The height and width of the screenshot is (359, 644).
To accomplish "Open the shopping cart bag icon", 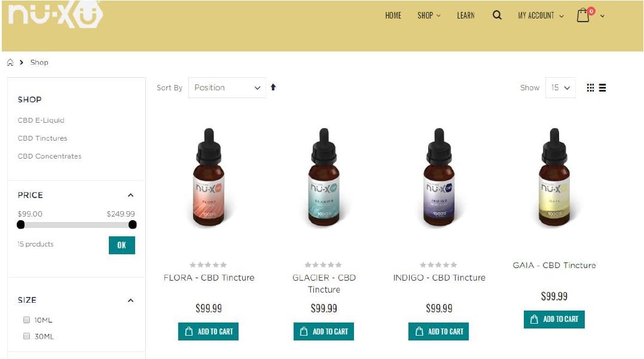I will point(583,16).
